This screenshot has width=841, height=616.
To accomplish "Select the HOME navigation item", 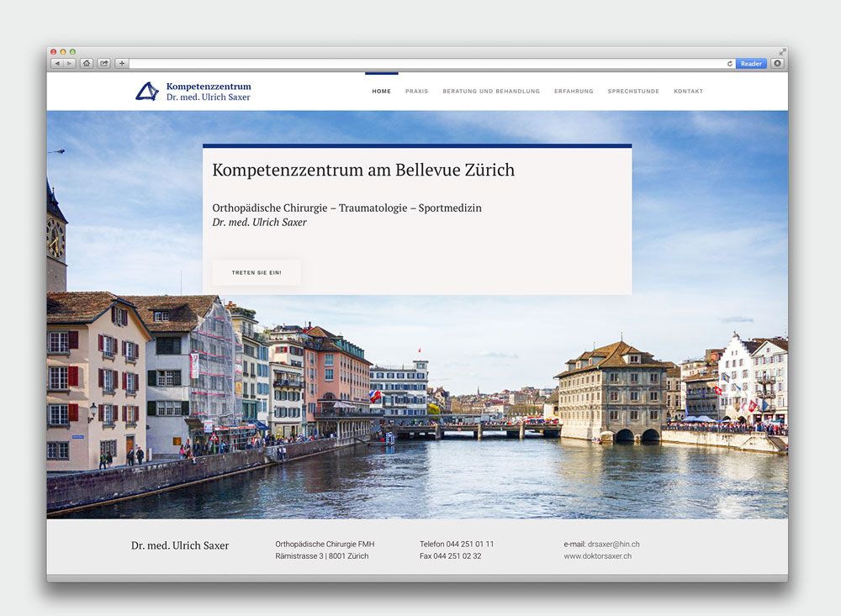I will (x=381, y=91).
